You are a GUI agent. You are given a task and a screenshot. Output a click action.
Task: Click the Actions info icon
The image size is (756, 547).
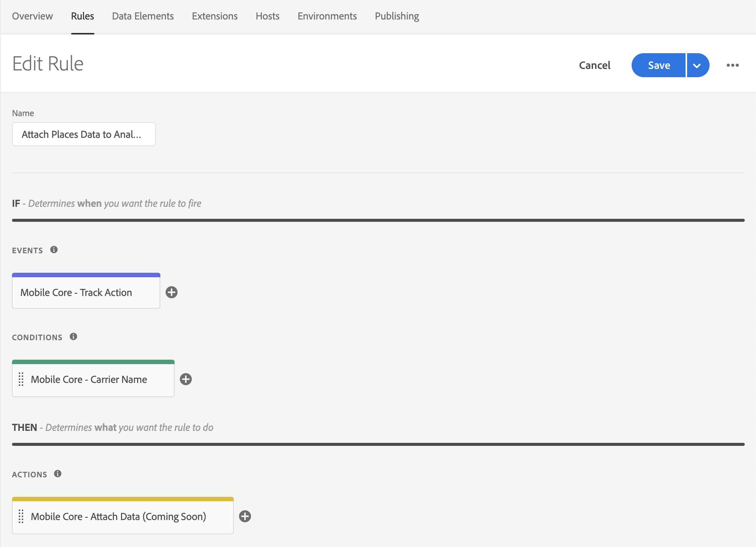point(58,474)
